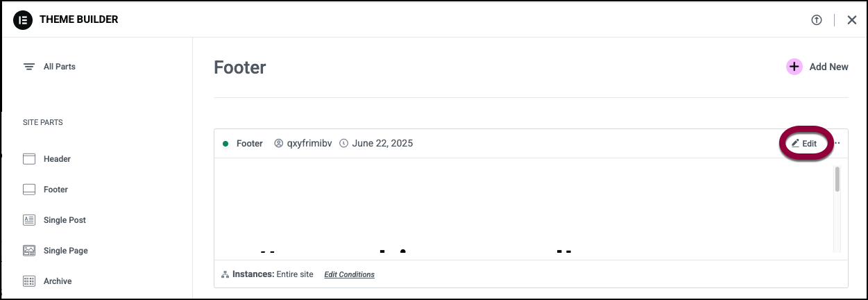Select Archive in Site Parts list
Image resolution: width=868 pixels, height=300 pixels.
(58, 281)
